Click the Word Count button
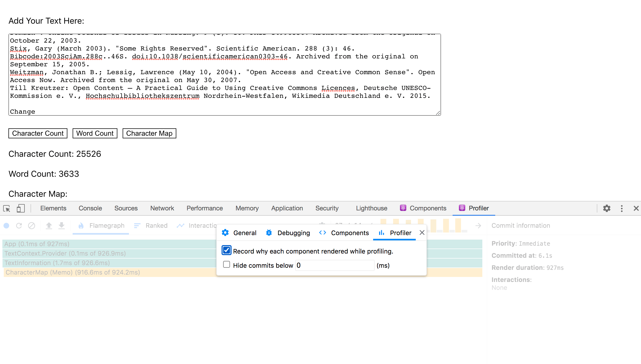Screen dimensions: 641x364 click(95, 133)
